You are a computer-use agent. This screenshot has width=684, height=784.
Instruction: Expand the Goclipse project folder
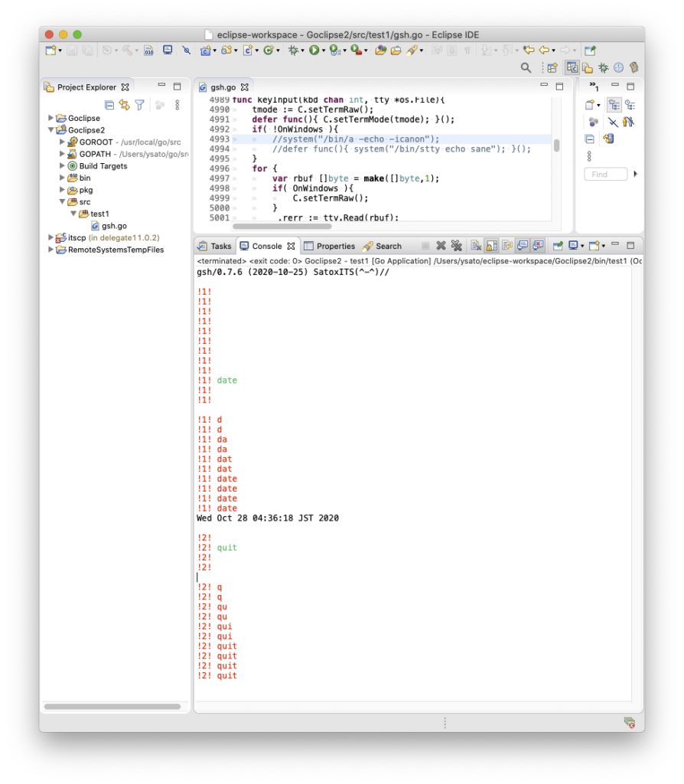(x=51, y=119)
